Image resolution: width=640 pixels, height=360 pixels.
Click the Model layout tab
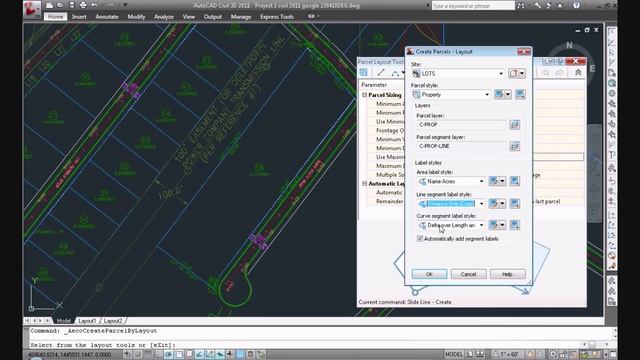63,321
